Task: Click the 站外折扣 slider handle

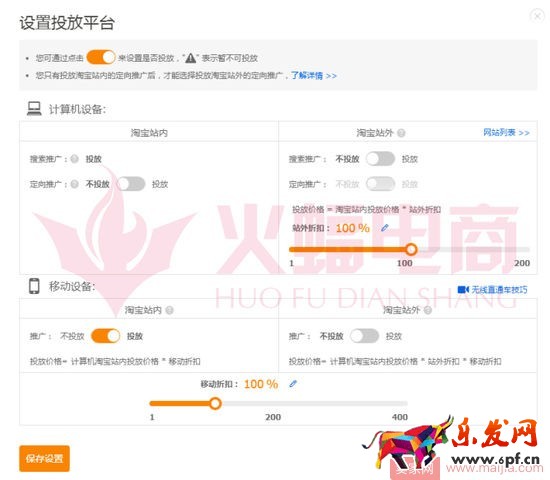Action: point(411,249)
